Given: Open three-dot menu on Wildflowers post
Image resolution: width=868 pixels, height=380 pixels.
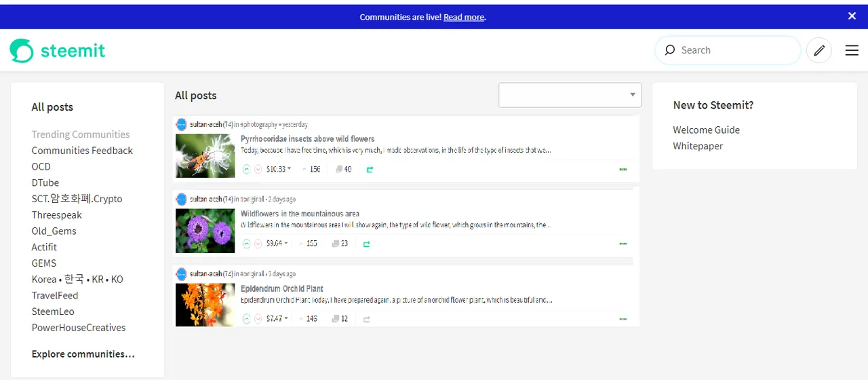Looking at the screenshot, I should click(x=623, y=244).
